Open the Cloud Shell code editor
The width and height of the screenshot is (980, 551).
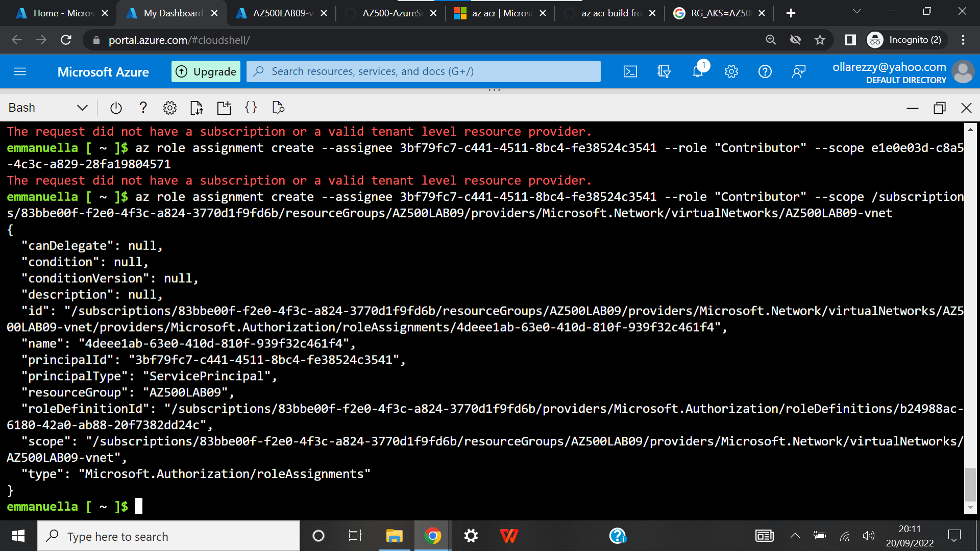(251, 108)
